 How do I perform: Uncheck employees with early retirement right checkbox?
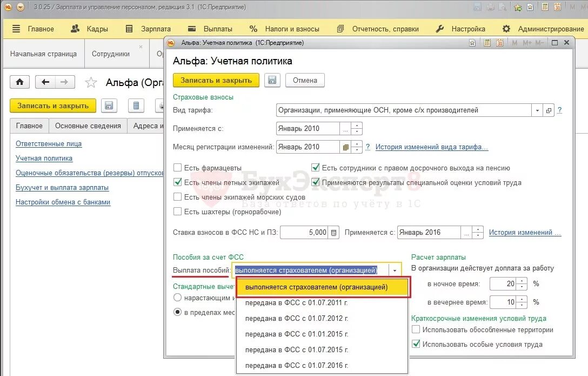316,167
